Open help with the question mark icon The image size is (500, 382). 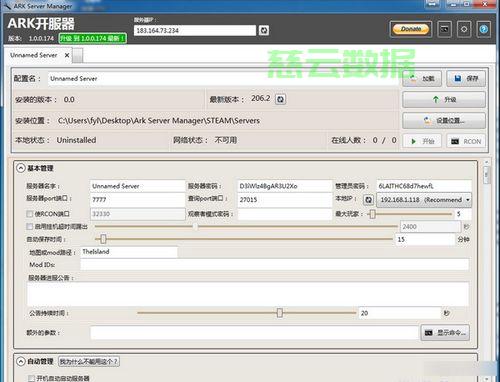483,29
